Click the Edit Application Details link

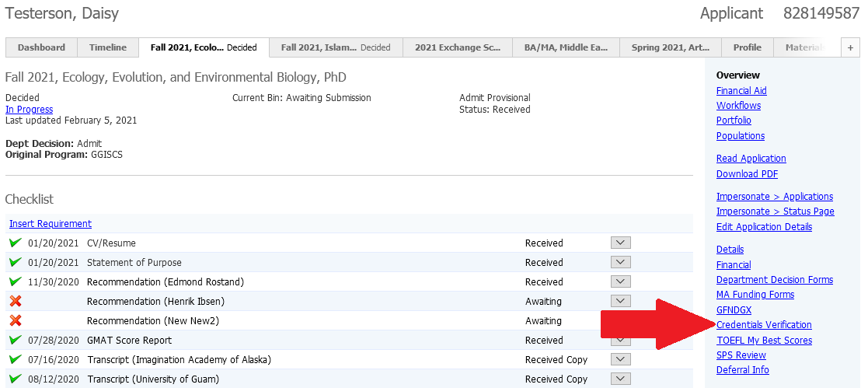(764, 227)
